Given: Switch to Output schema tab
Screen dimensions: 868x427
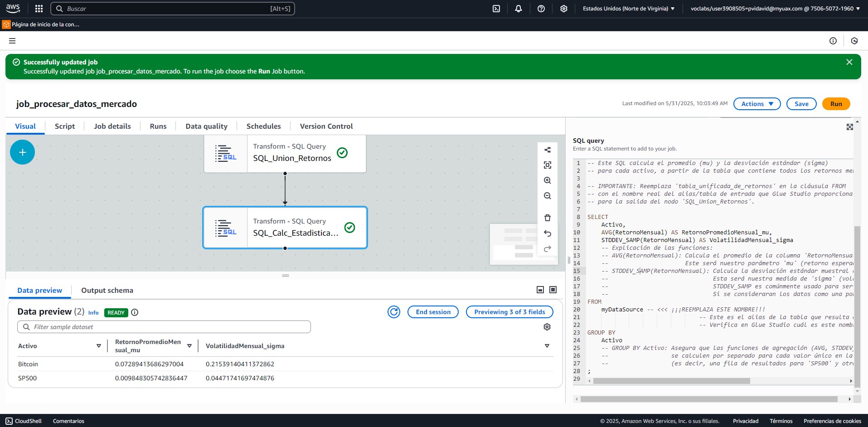Looking at the screenshot, I should pyautogui.click(x=107, y=290).
